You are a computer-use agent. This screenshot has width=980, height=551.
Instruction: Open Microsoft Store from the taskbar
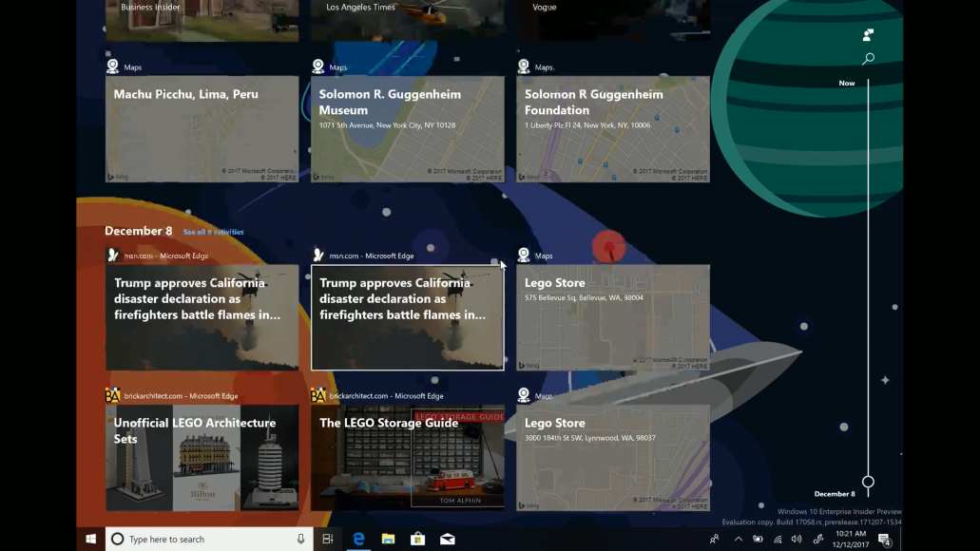tap(417, 539)
